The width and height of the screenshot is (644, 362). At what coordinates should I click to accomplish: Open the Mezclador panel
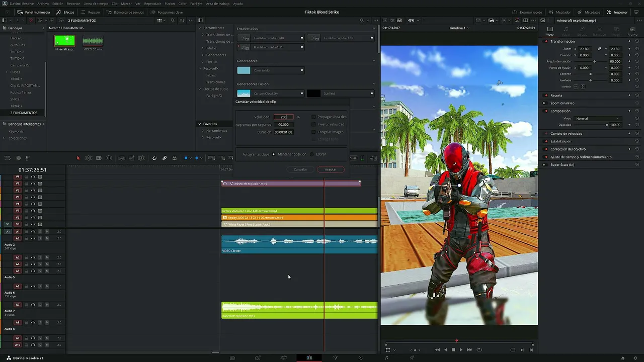click(560, 12)
